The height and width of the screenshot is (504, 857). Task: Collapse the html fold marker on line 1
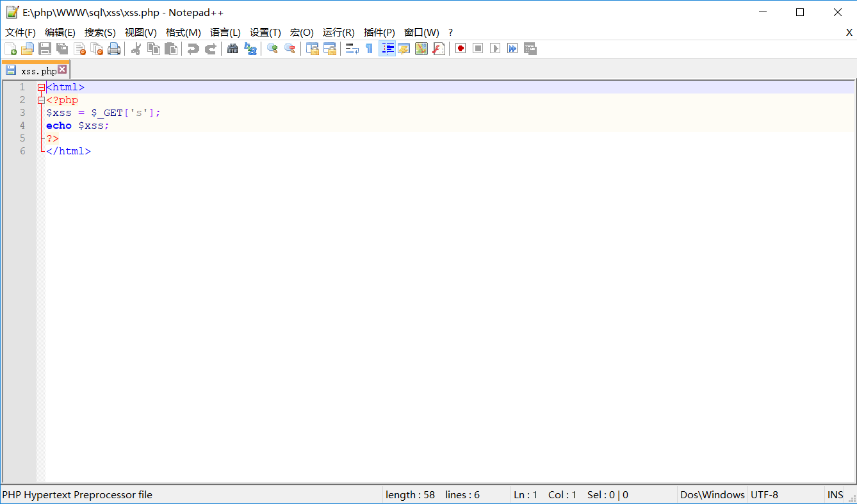tap(41, 87)
